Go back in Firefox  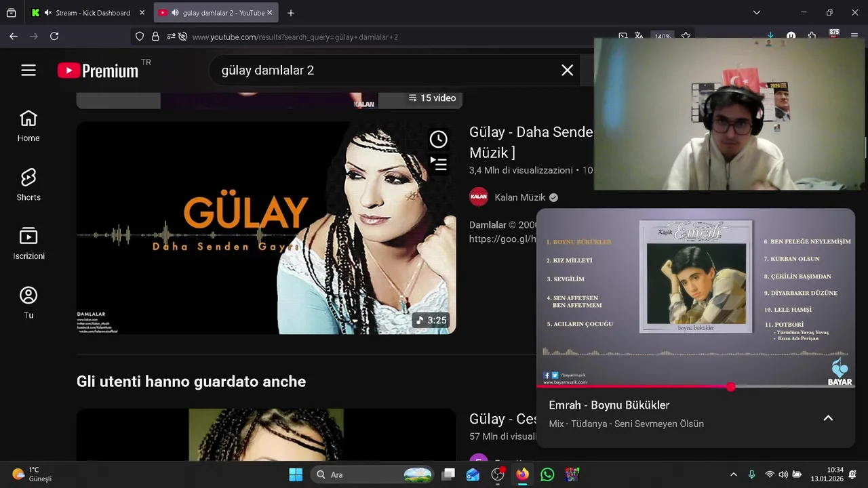14,37
